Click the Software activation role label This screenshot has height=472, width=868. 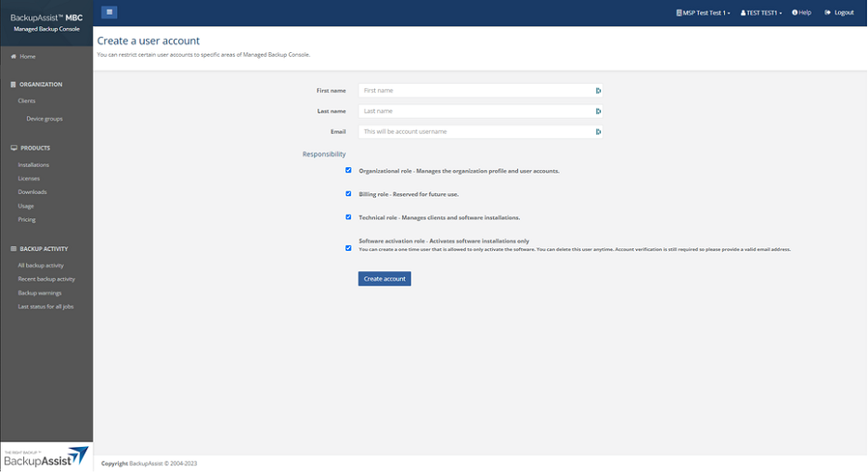pos(444,241)
